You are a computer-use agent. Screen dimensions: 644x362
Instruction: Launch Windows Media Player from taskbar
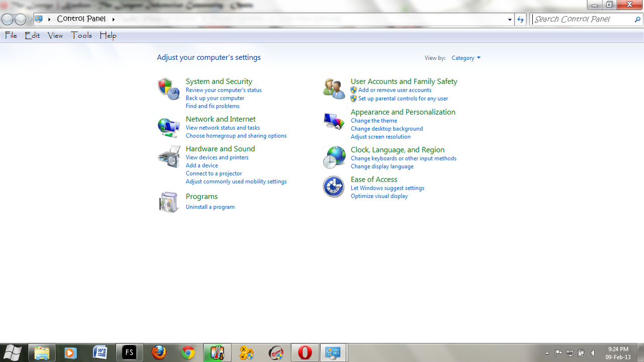tap(70, 353)
